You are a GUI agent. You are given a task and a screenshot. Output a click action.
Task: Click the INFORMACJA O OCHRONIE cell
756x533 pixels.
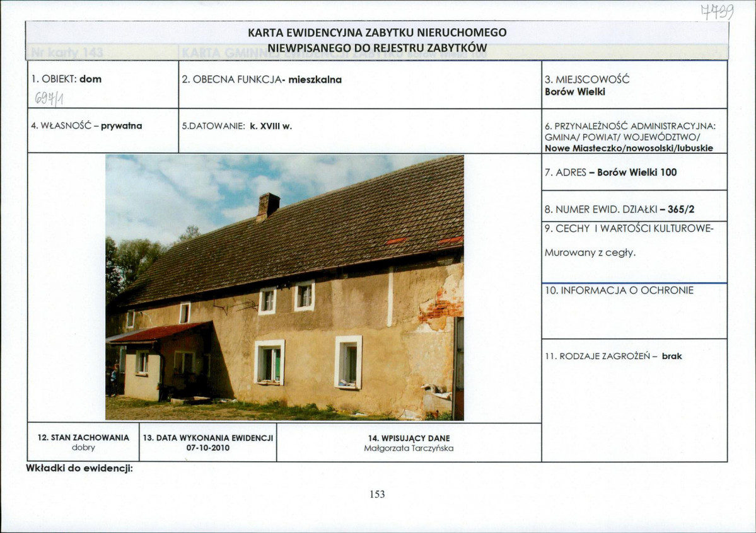(x=634, y=311)
